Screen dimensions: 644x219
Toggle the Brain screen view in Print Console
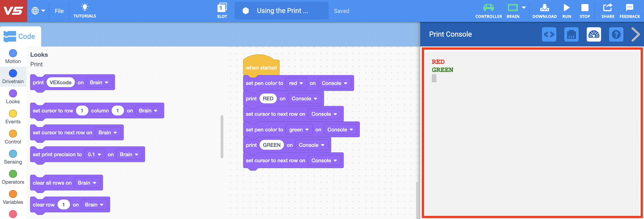pos(571,34)
